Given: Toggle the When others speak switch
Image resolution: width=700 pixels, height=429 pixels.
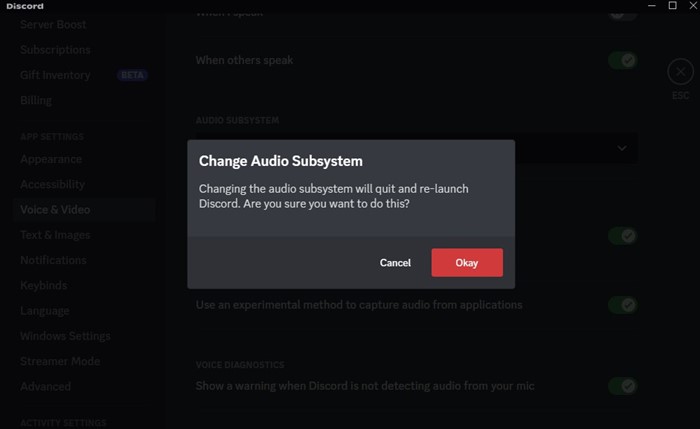Looking at the screenshot, I should tap(623, 60).
